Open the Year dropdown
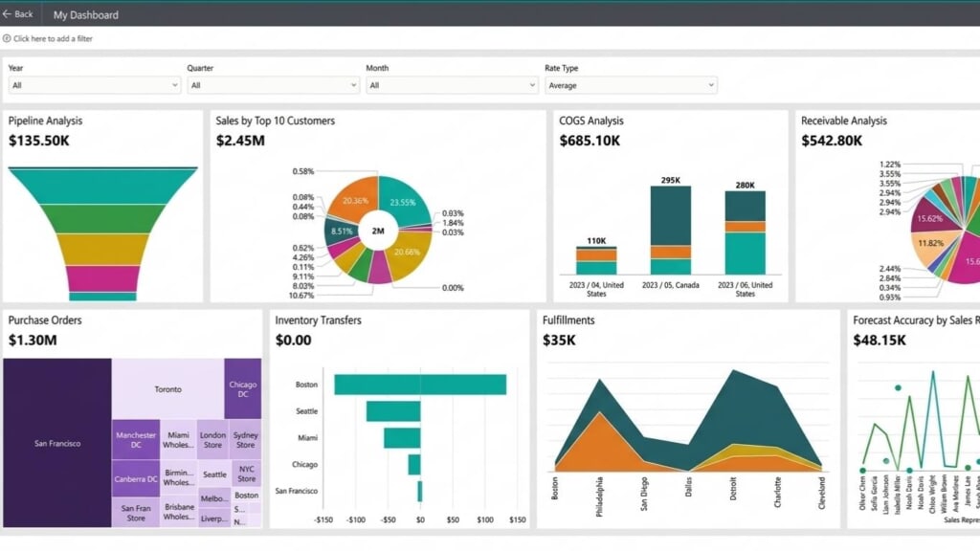980x551 pixels. coord(95,85)
